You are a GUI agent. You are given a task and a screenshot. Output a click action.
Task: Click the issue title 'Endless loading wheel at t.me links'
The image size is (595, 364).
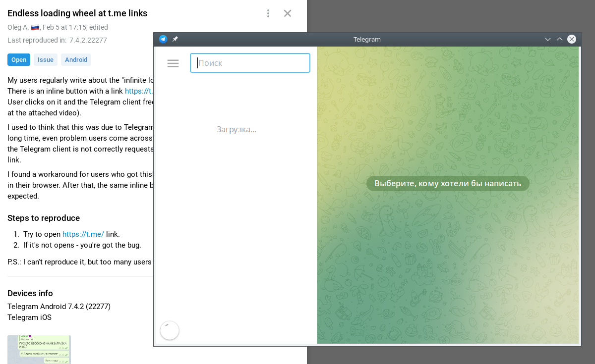click(x=77, y=13)
